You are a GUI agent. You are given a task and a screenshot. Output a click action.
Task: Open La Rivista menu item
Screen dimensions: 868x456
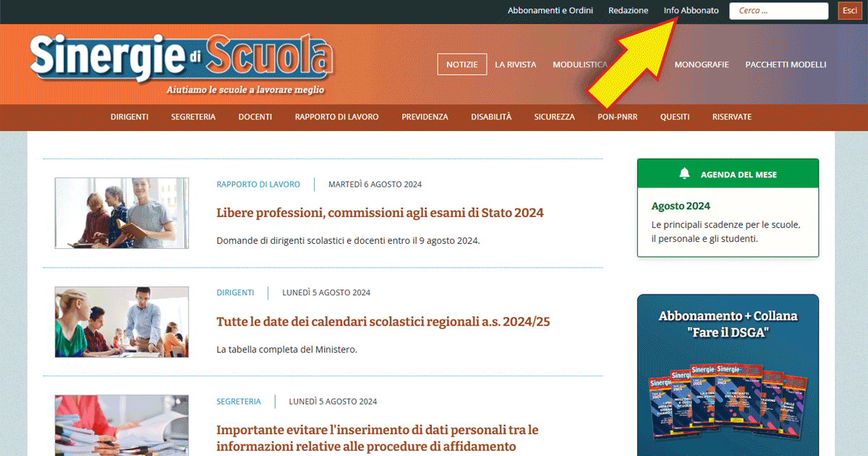click(x=516, y=64)
